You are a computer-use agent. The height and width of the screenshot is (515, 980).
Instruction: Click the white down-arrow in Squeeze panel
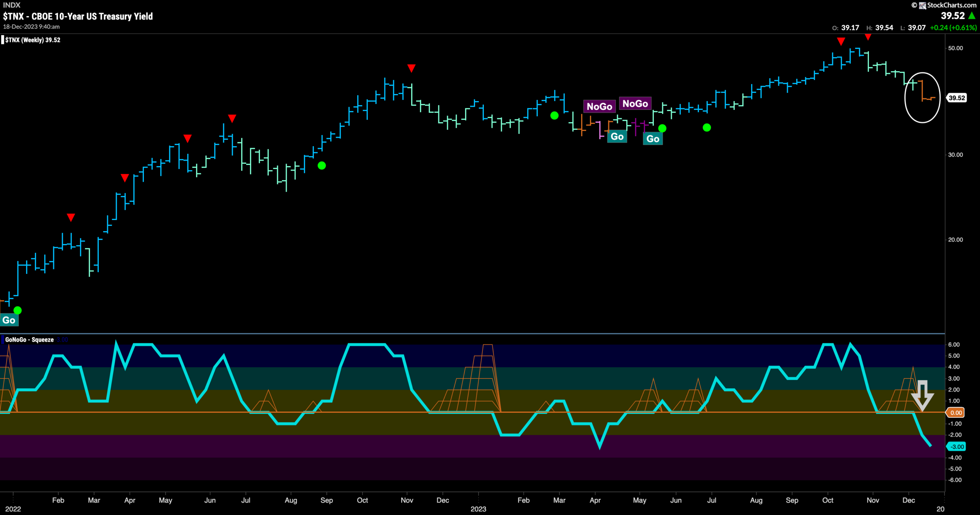point(922,394)
